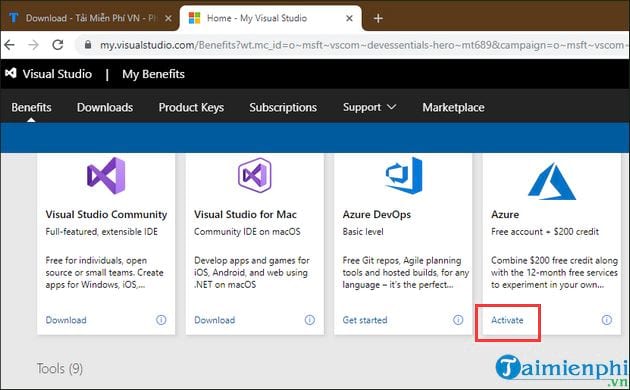Click the Azure DevOps card title
The image size is (630, 390).
[376, 214]
